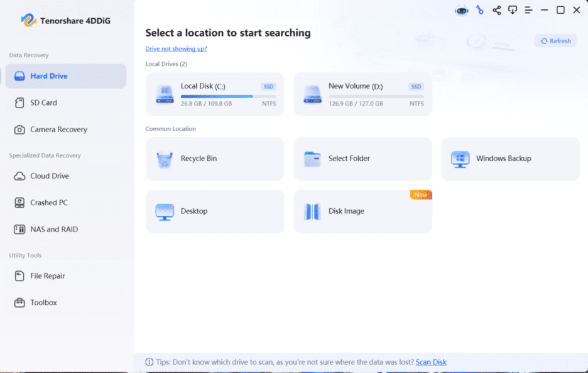The height and width of the screenshot is (373, 588).
Task: Click the share icon in title bar
Action: (496, 10)
